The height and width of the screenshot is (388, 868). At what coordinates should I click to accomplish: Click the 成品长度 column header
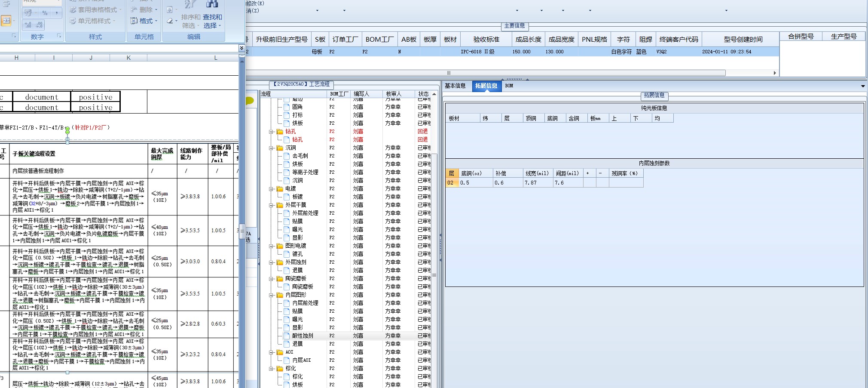pos(528,39)
